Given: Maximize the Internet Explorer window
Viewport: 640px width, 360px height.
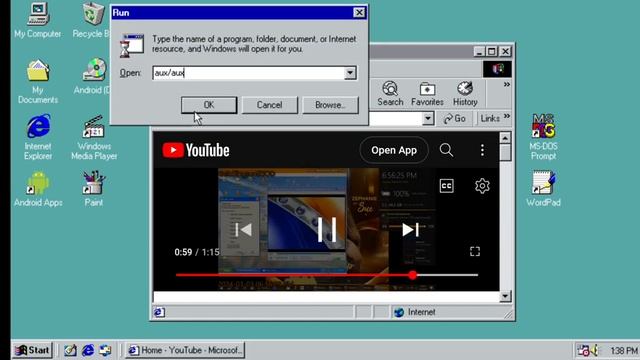Looking at the screenshot, I should click(491, 51).
